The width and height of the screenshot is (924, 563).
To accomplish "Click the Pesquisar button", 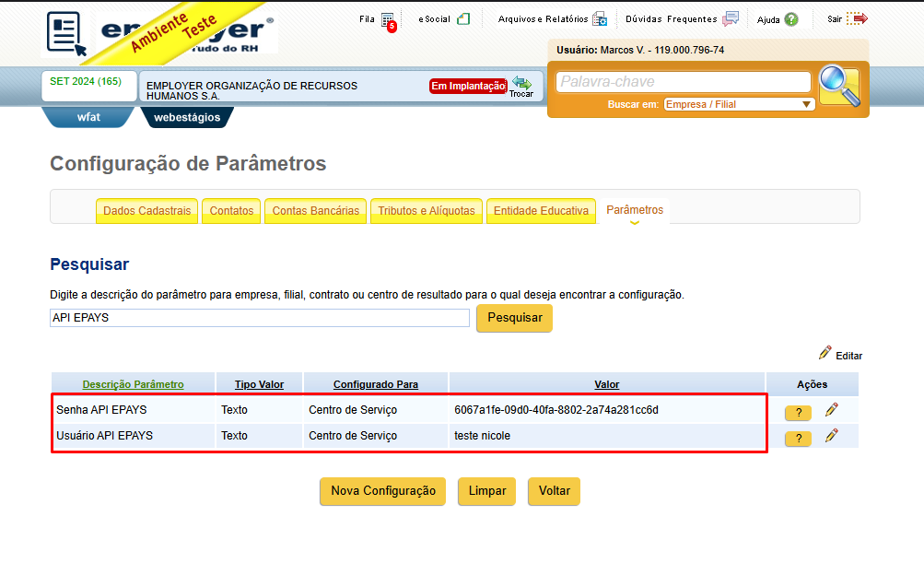I will click(514, 318).
